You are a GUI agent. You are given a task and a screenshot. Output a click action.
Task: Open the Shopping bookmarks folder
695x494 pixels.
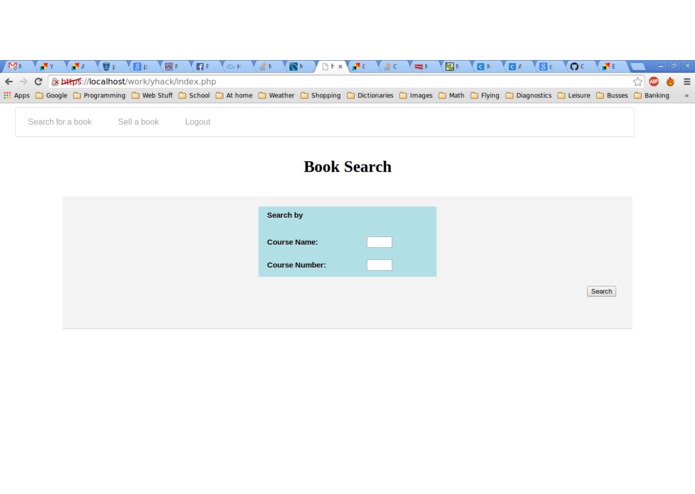pos(320,95)
